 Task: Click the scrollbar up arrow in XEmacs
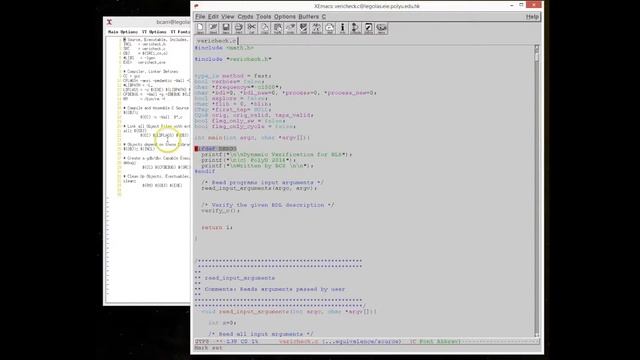click(x=536, y=48)
